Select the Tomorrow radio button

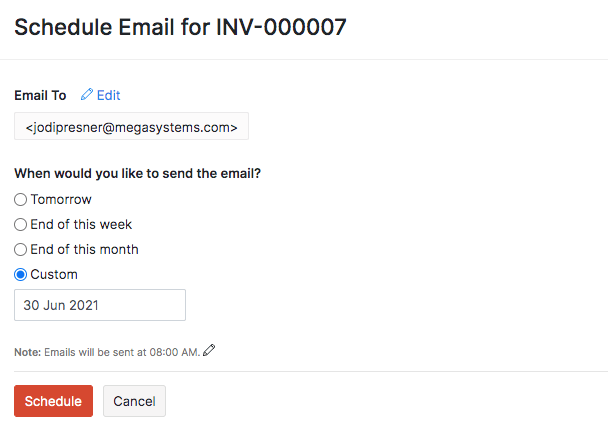pos(21,200)
